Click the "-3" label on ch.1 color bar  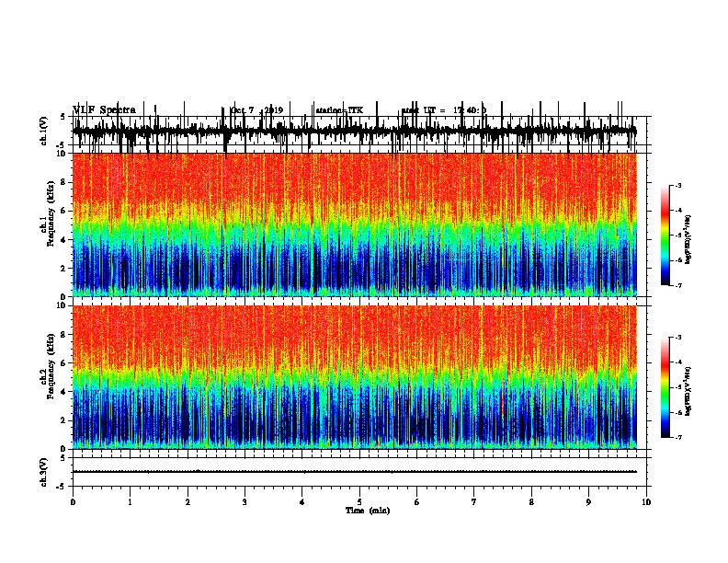point(678,186)
